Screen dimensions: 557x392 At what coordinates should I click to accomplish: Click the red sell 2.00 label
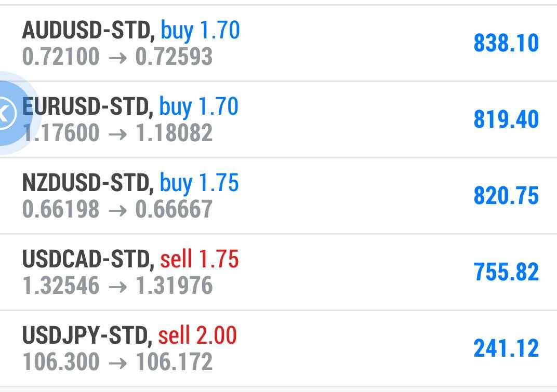(197, 335)
